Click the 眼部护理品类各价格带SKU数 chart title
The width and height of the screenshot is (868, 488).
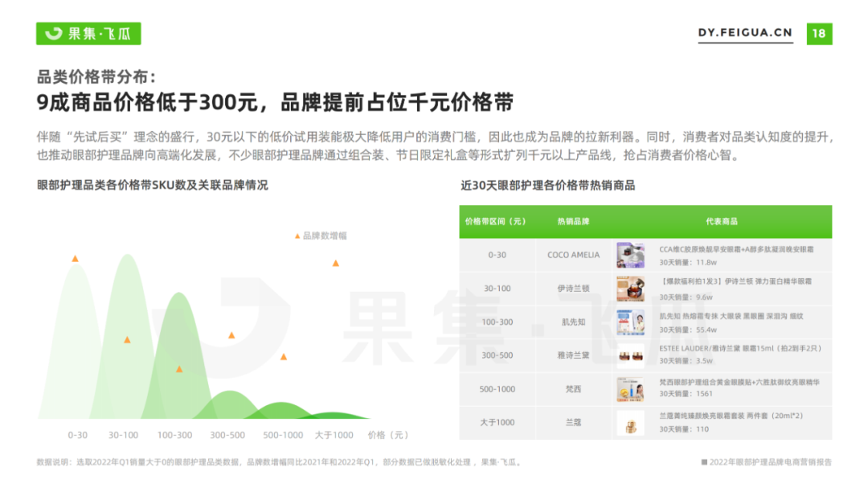tap(152, 186)
